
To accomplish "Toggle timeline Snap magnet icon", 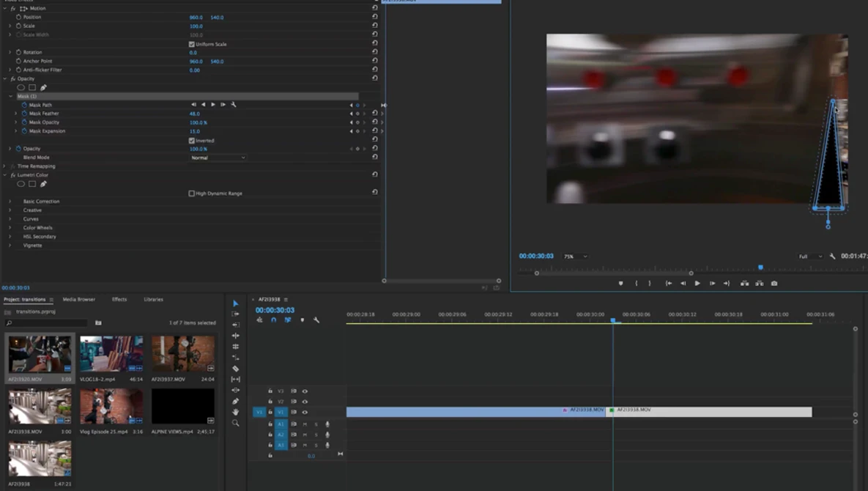I will (273, 320).
